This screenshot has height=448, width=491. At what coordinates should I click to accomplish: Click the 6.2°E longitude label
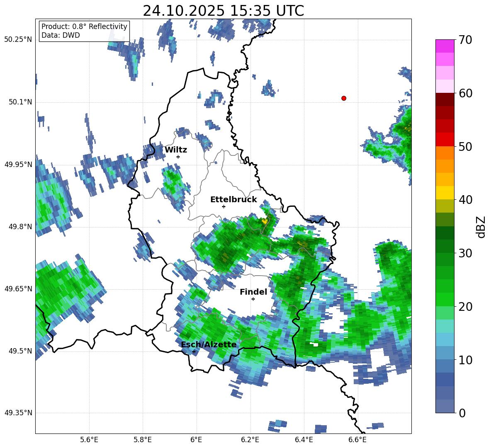pyautogui.click(x=250, y=440)
